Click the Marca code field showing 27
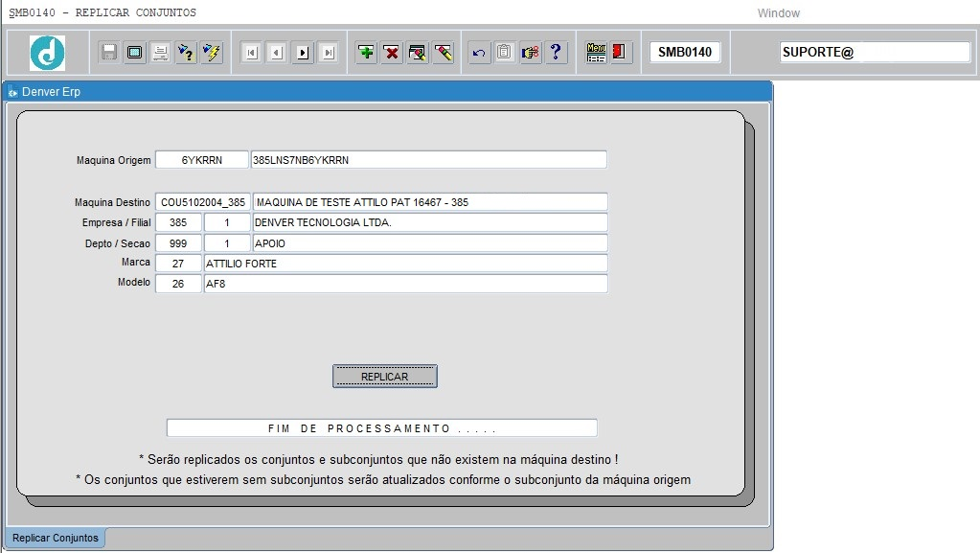 [x=178, y=264]
